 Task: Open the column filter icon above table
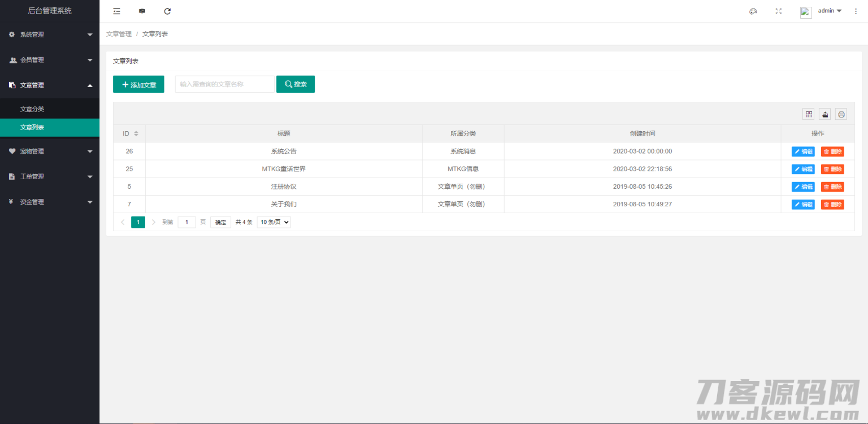[x=809, y=114]
